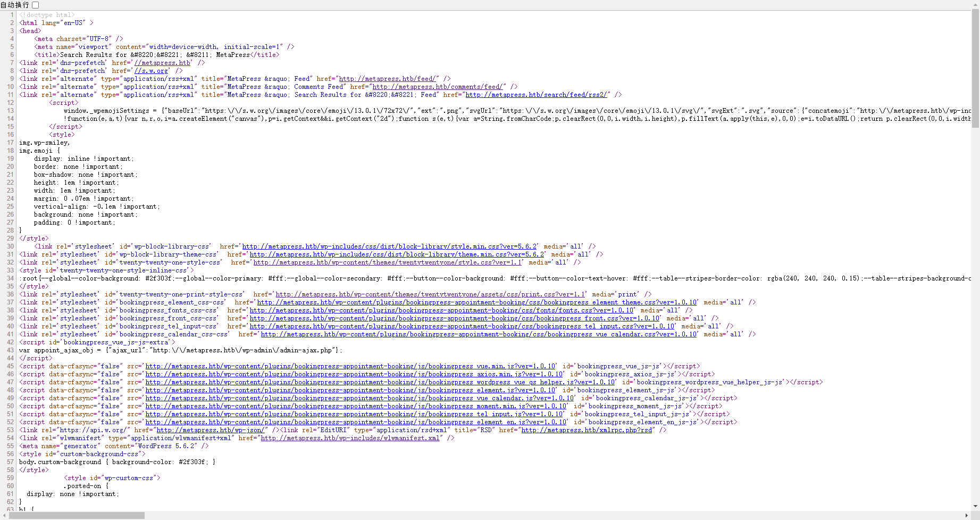Open the wlwmanifest.xml link

[350, 438]
